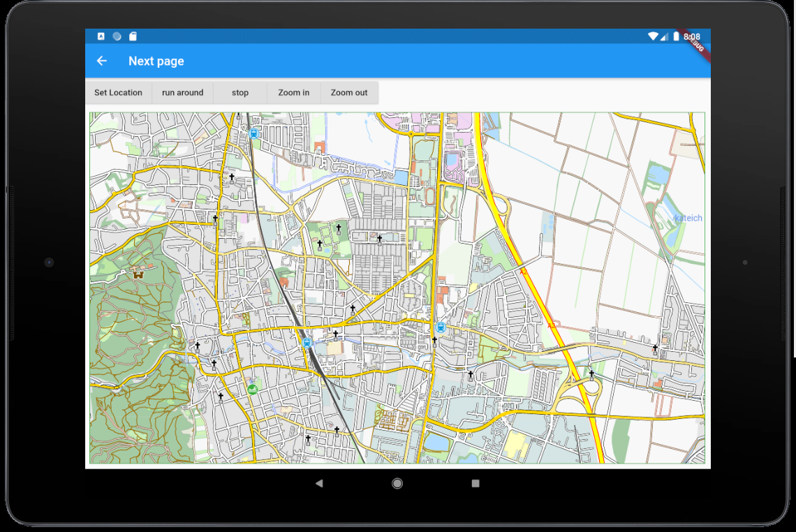
Task: Select the station marker above the railway line
Action: tap(252, 132)
